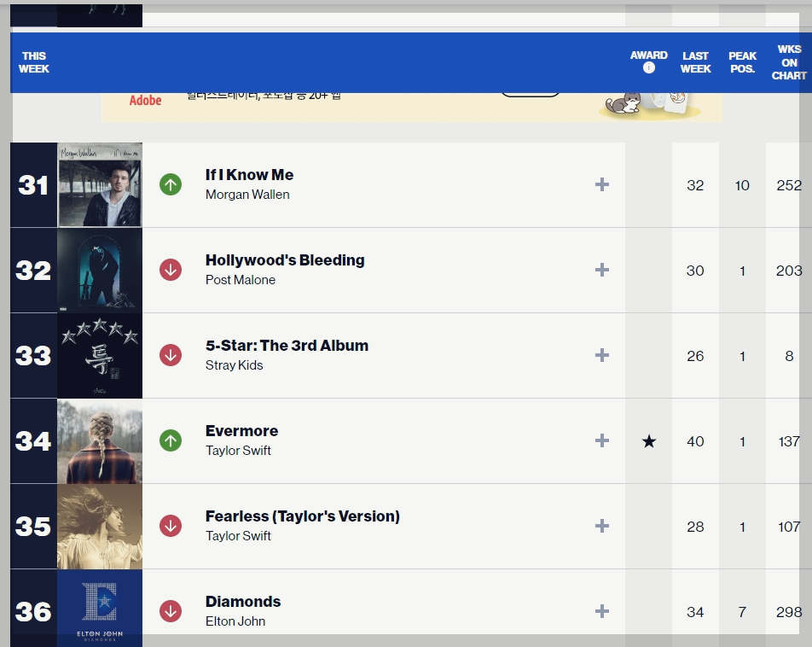Click the award star icon for Evermore
Screen dimensions: 812x647
click(648, 441)
